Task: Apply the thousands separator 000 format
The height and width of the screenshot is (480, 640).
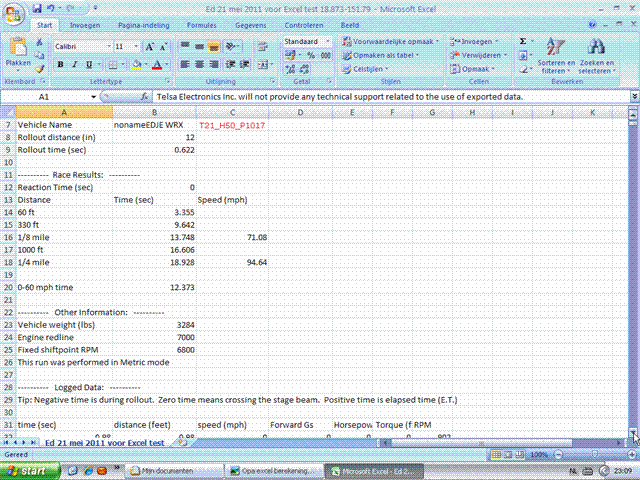Action: pos(325,55)
